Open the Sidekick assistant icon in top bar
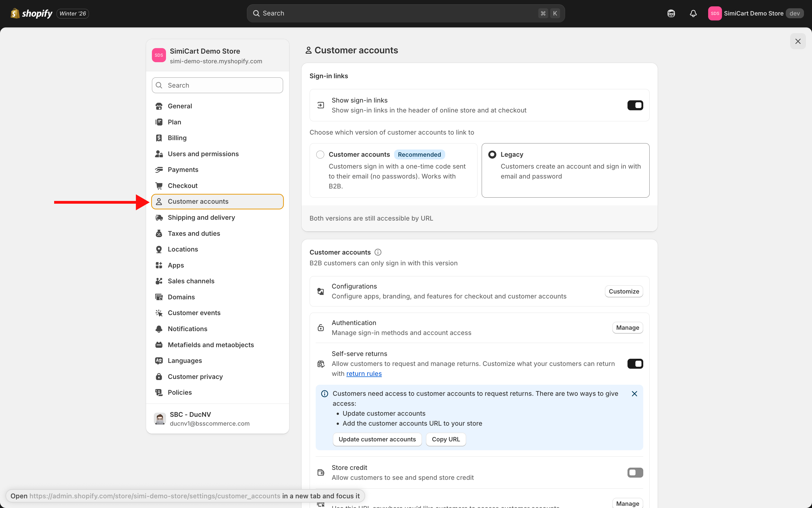Viewport: 812px width, 508px height. pos(671,14)
